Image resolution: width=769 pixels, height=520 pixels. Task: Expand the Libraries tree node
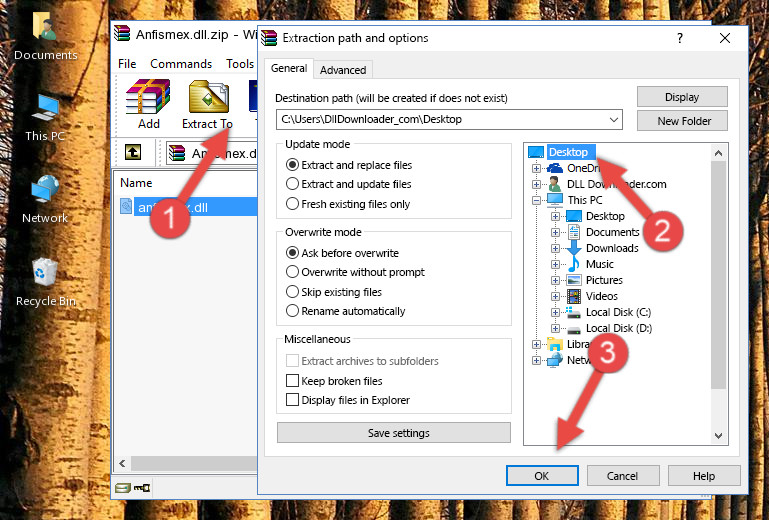(537, 344)
